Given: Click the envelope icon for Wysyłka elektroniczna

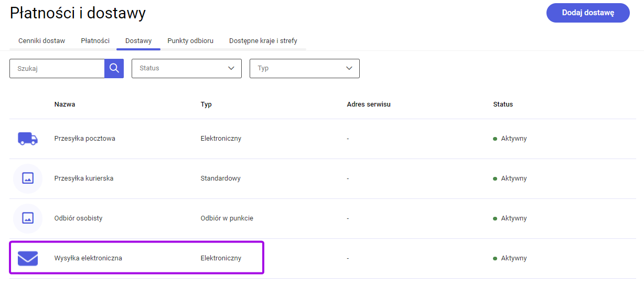Looking at the screenshot, I should point(28,258).
